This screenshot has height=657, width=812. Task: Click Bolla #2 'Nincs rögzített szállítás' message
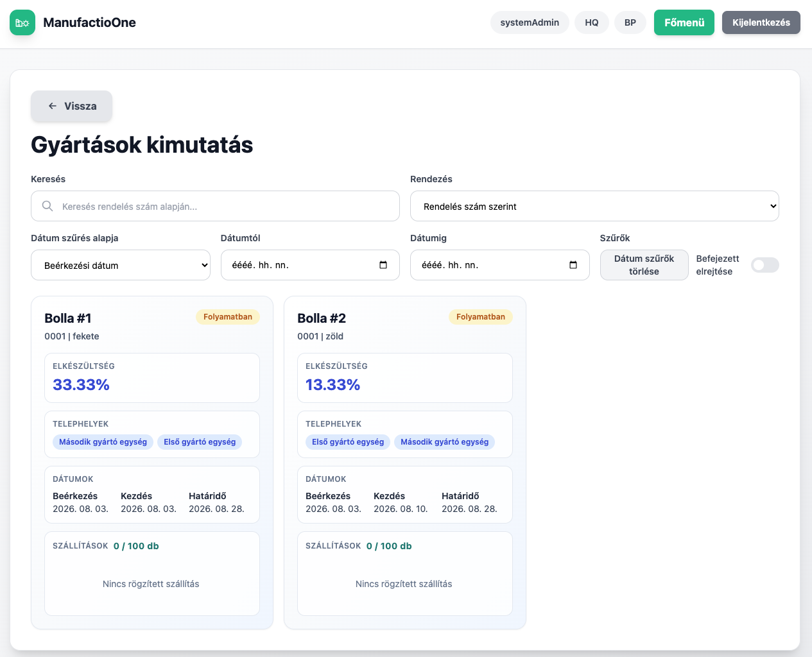point(404,584)
